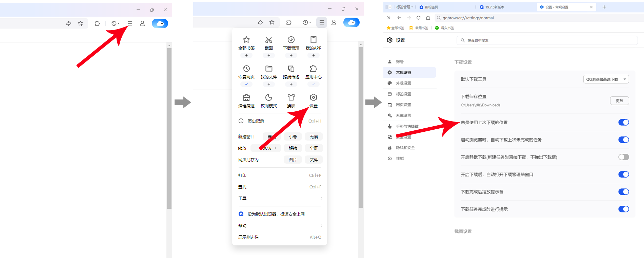
Task: Toggle 下载完成后播放提示音 switch
Action: coord(624,191)
